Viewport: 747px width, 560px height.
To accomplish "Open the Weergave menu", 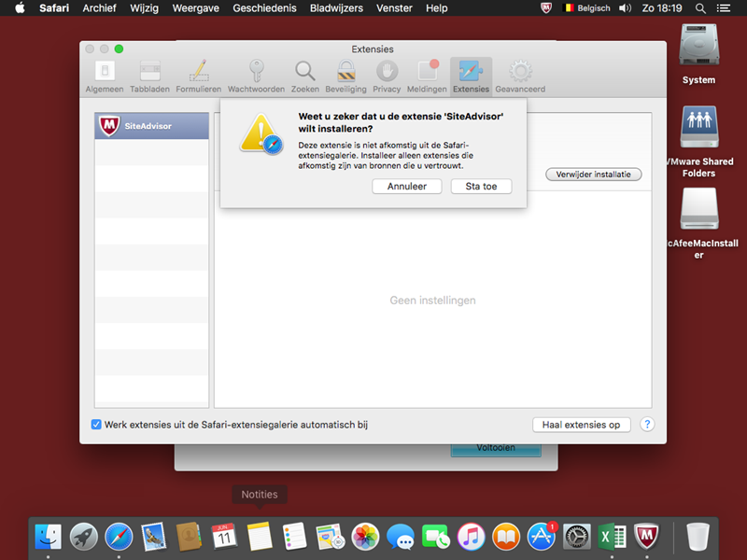I will point(196,8).
